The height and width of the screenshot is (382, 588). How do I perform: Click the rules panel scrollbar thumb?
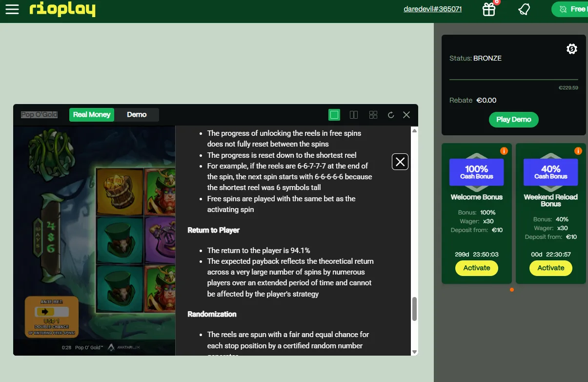[415, 309]
